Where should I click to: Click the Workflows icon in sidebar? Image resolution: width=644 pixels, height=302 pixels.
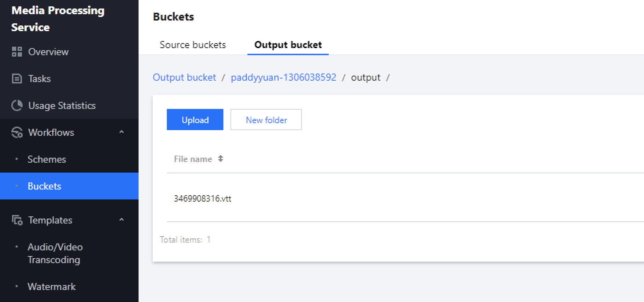tap(17, 132)
